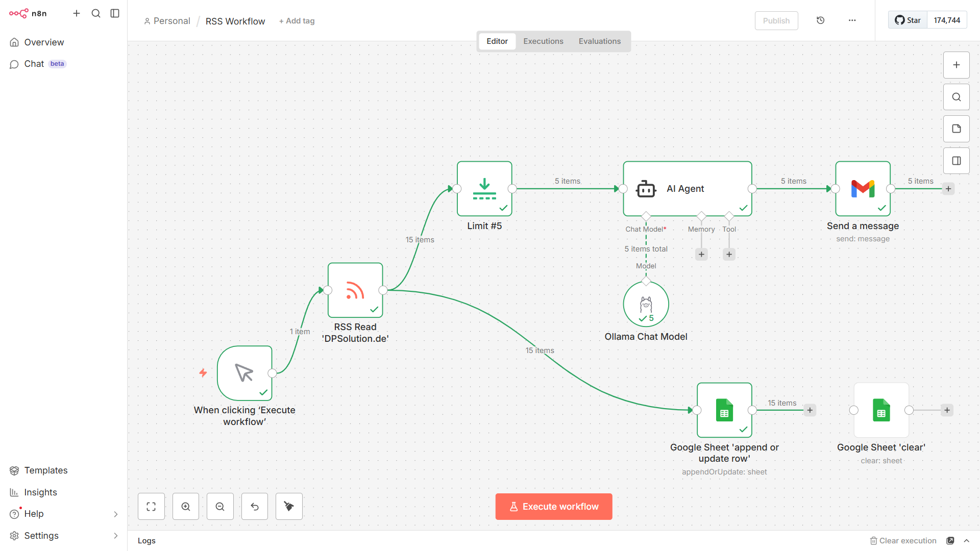The image size is (980, 551).
Task: Toggle the left sidebar collapse icon
Action: tap(115, 13)
